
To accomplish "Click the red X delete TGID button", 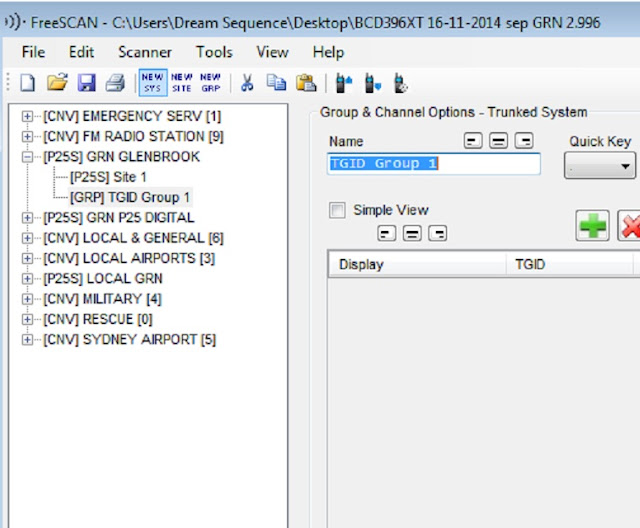I will pos(629,226).
